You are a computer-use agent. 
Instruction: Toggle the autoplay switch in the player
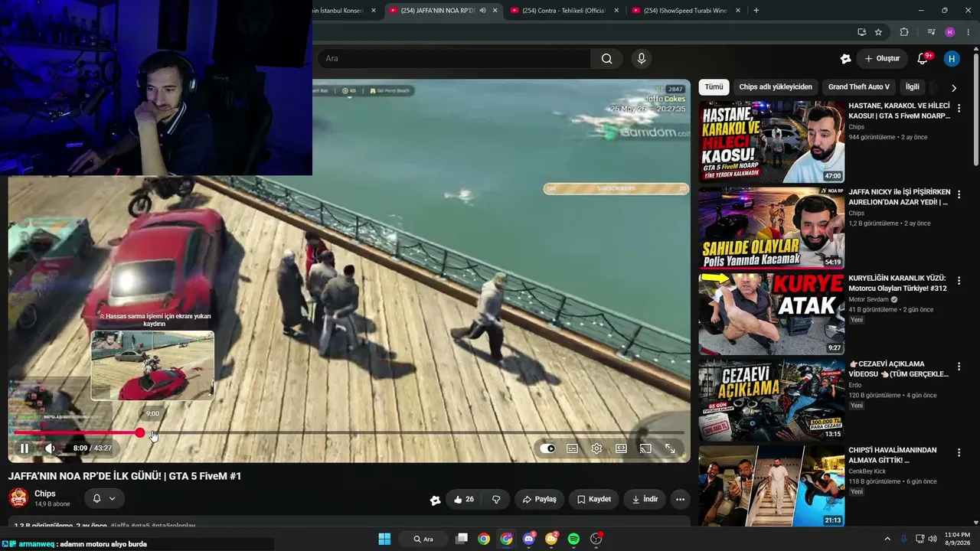(x=547, y=448)
